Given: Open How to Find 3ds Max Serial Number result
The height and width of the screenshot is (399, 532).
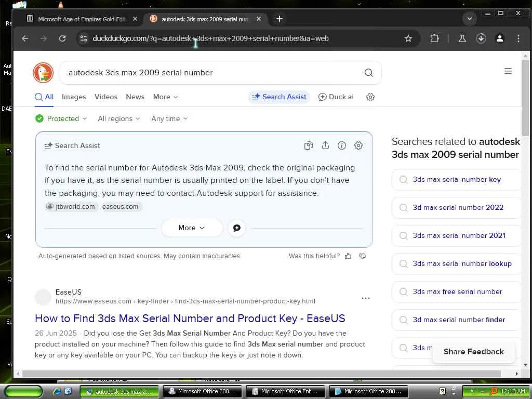Looking at the screenshot, I should [190, 318].
